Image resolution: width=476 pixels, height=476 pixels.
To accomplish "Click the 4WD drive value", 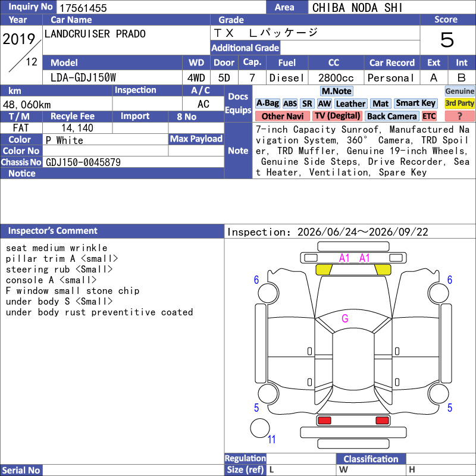I will point(196,78).
